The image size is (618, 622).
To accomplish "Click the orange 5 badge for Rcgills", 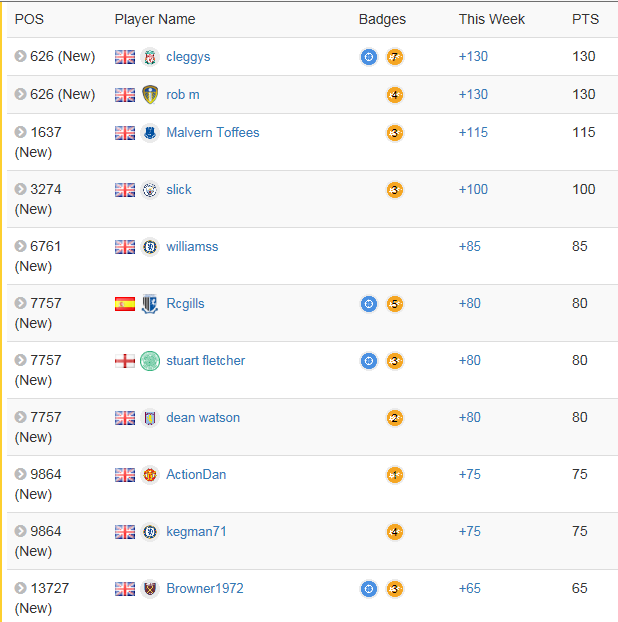I will [x=395, y=304].
